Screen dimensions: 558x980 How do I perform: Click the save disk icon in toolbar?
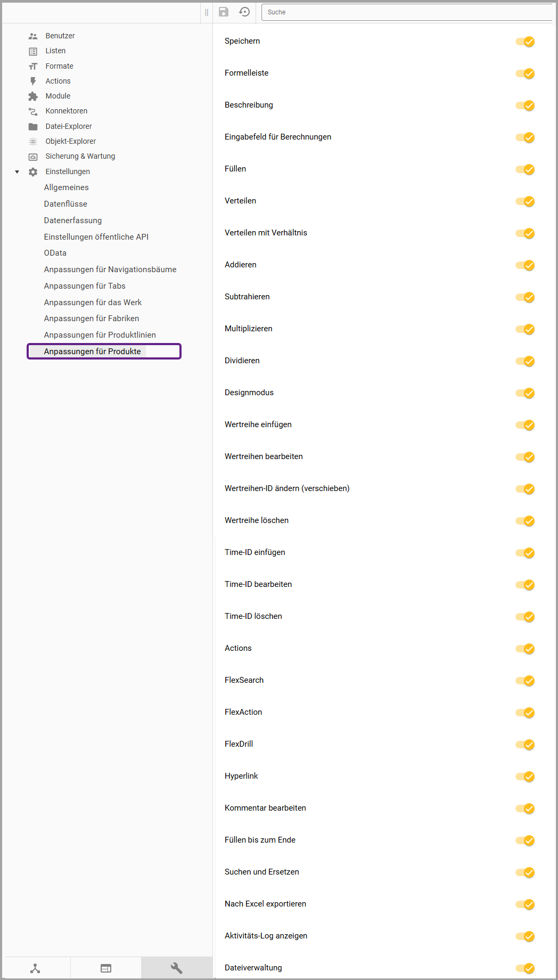click(x=224, y=12)
